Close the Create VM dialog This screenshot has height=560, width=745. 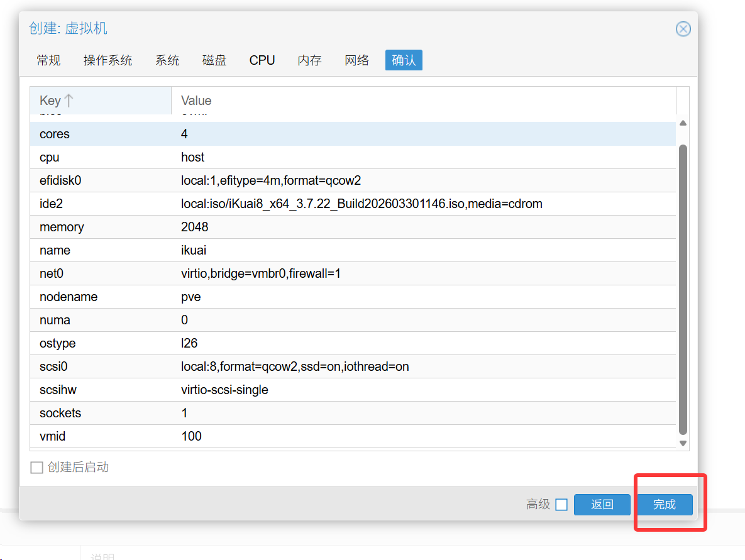pyautogui.click(x=683, y=29)
